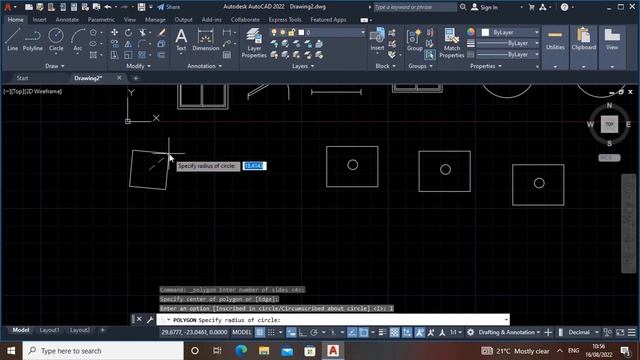Select the Arc tool
640x360 pixels.
[78, 40]
